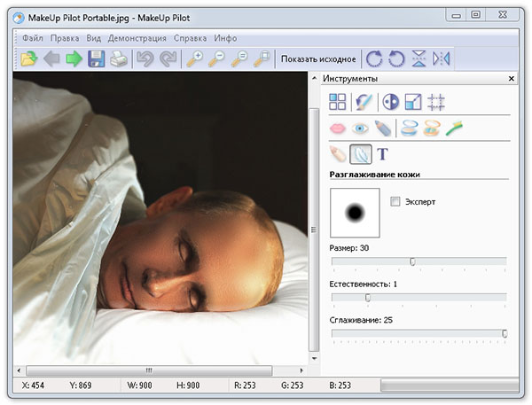
Task: Print the photo using the printer icon
Action: point(119,59)
